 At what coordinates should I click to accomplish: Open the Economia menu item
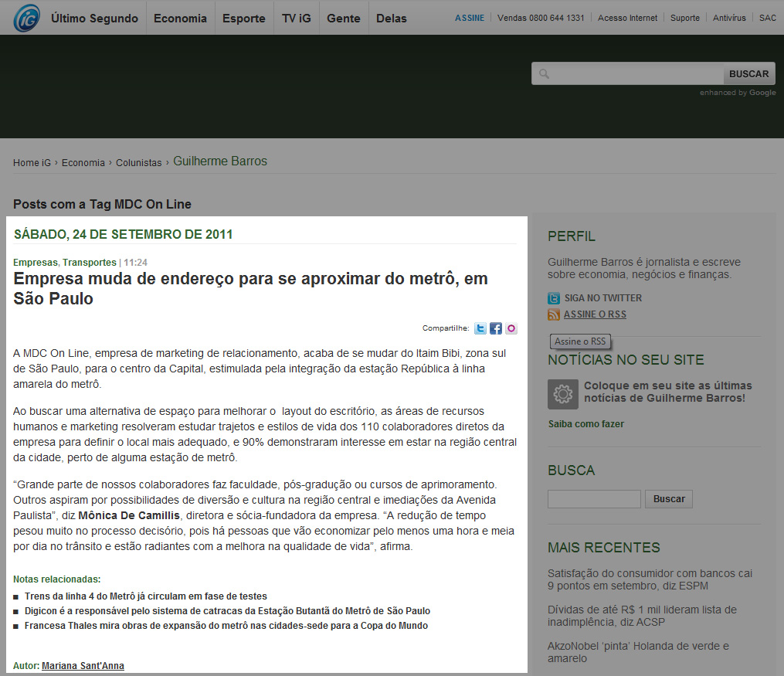coord(180,18)
